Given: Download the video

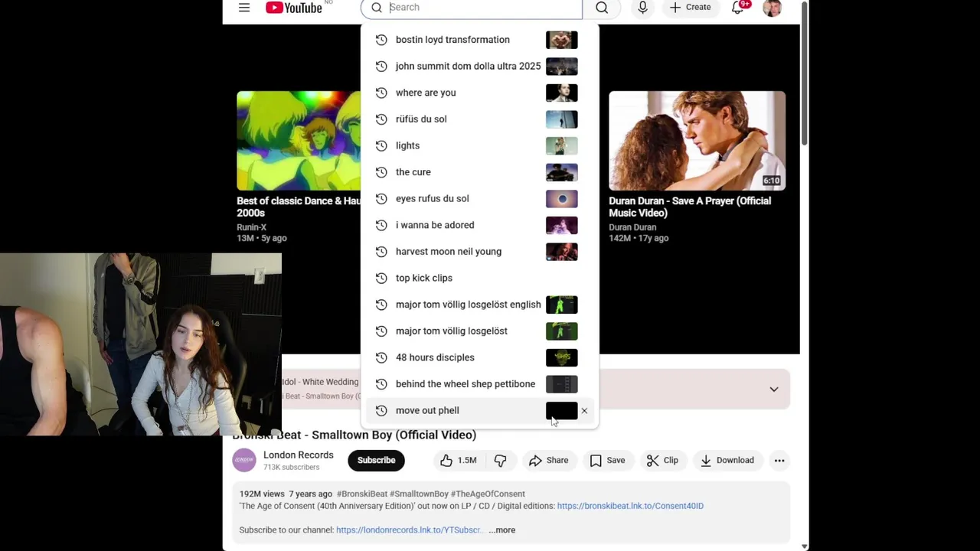Looking at the screenshot, I should tap(727, 460).
